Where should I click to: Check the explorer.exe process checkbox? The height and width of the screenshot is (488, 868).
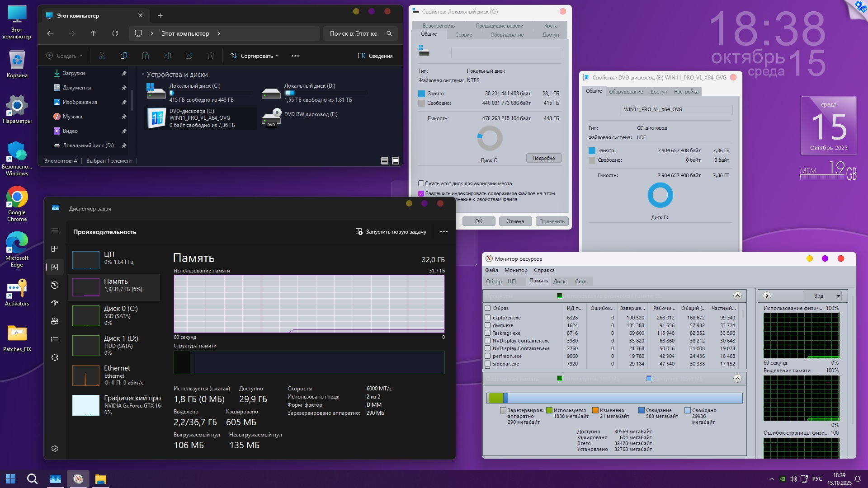pos(488,318)
